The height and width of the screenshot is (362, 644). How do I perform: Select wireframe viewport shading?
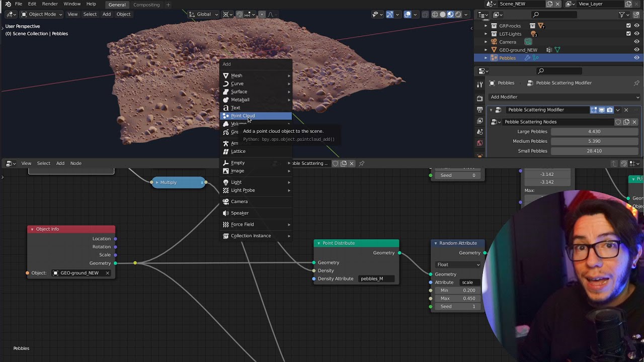coord(435,14)
